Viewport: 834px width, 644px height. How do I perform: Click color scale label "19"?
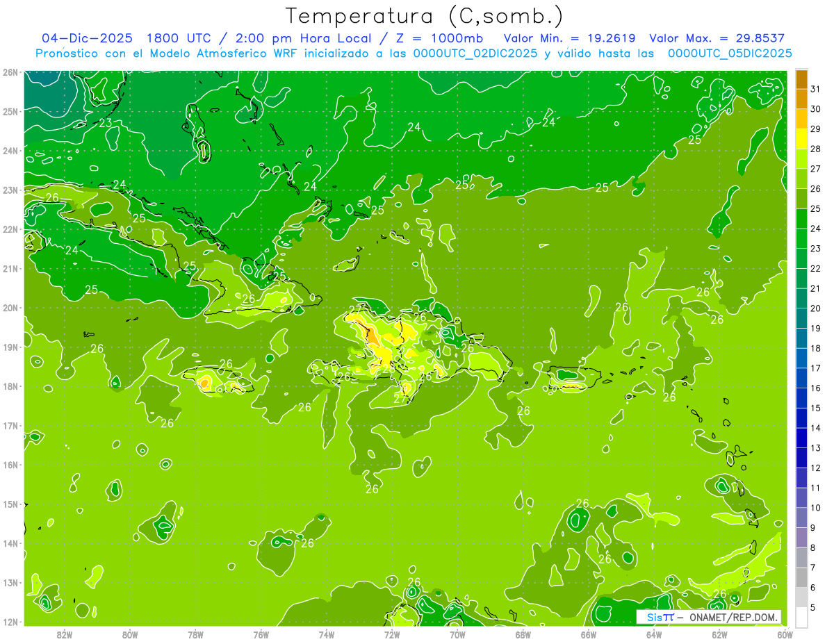[816, 328]
